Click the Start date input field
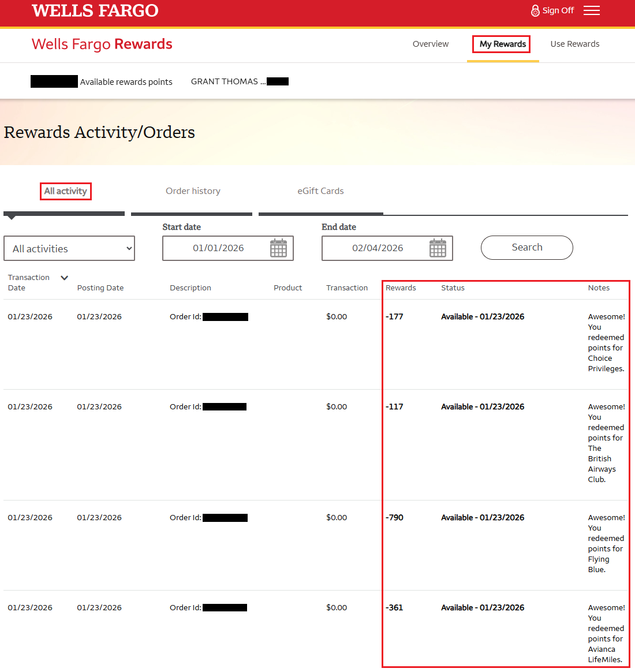The height and width of the screenshot is (672, 635). pyautogui.click(x=218, y=248)
